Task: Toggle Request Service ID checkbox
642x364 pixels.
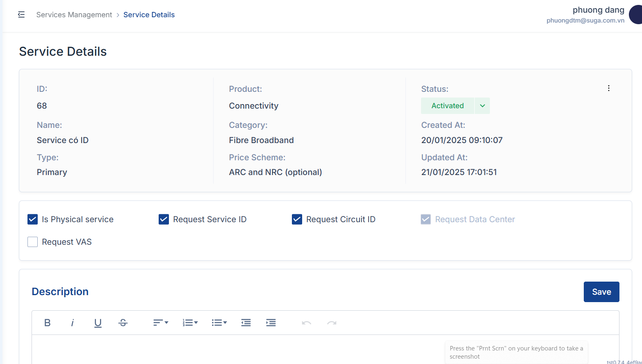Action: (164, 219)
